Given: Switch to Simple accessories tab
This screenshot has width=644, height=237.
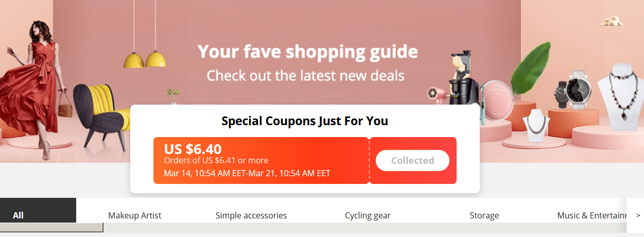Looking at the screenshot, I should click(251, 215).
